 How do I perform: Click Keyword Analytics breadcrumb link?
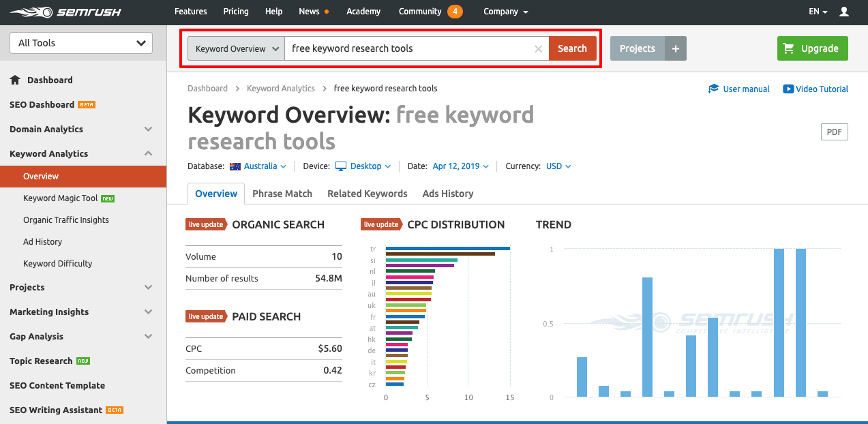point(281,89)
